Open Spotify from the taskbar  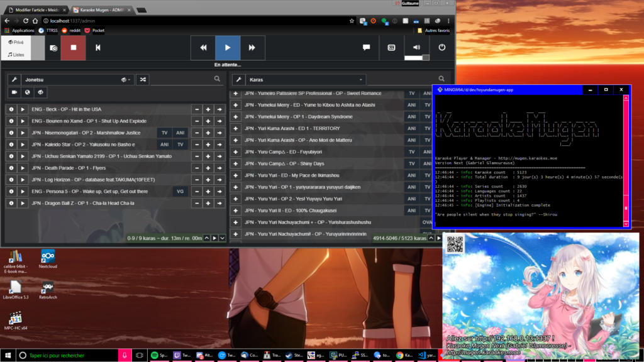point(158,356)
